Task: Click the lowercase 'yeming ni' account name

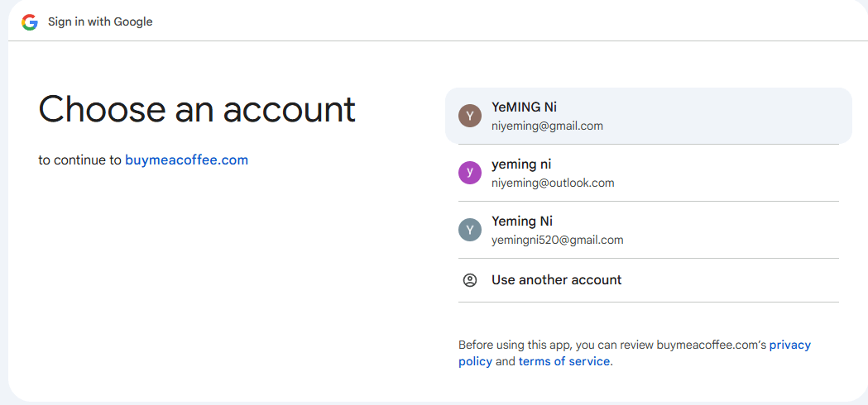Action: point(521,164)
